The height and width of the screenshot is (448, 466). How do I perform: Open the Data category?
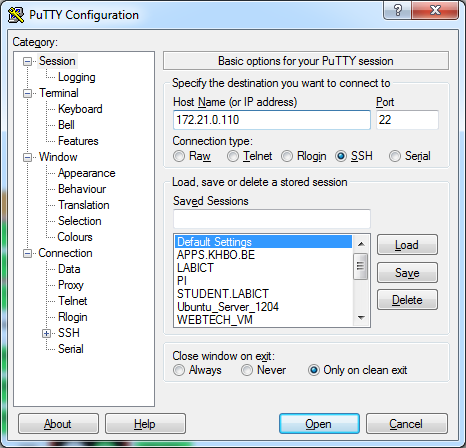point(69,269)
